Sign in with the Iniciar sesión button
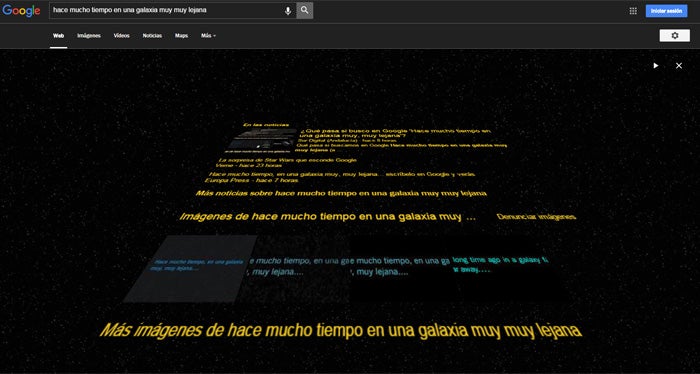Image resolution: width=700 pixels, height=374 pixels. pyautogui.click(x=666, y=11)
